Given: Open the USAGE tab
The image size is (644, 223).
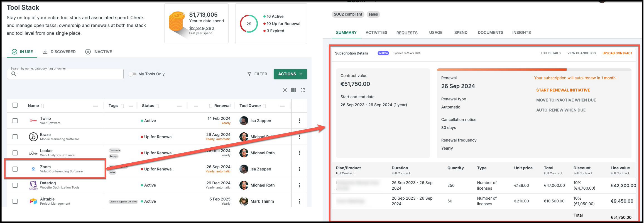Looking at the screenshot, I should (x=436, y=33).
